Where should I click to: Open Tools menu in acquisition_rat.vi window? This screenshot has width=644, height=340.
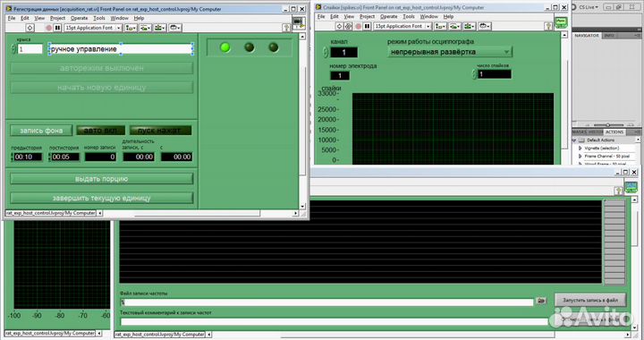click(99, 18)
